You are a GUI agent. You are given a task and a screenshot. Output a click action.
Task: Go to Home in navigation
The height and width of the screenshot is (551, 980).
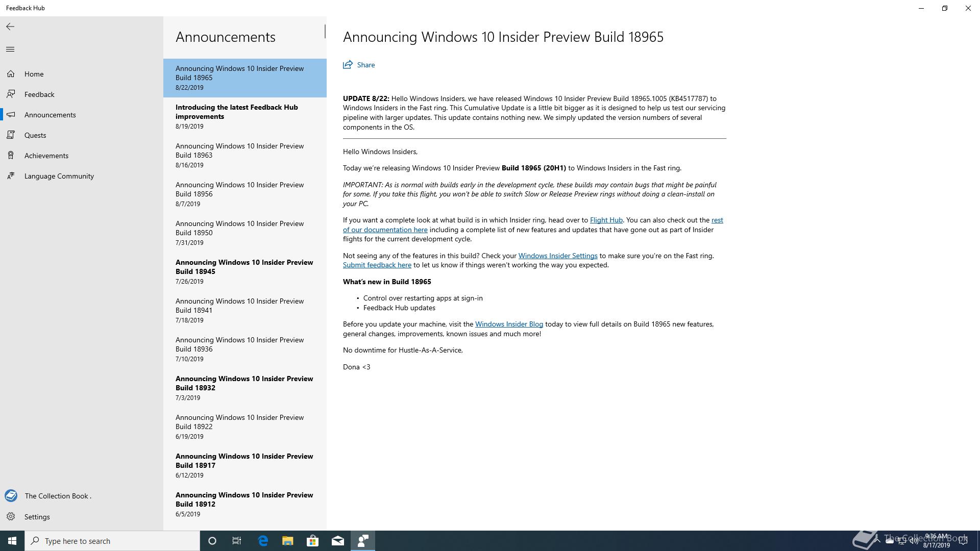point(82,74)
